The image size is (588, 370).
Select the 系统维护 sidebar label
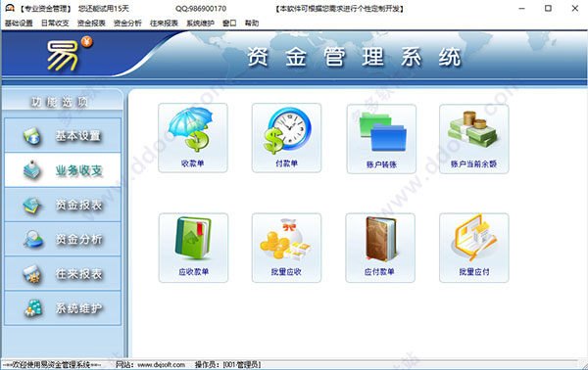tap(78, 308)
